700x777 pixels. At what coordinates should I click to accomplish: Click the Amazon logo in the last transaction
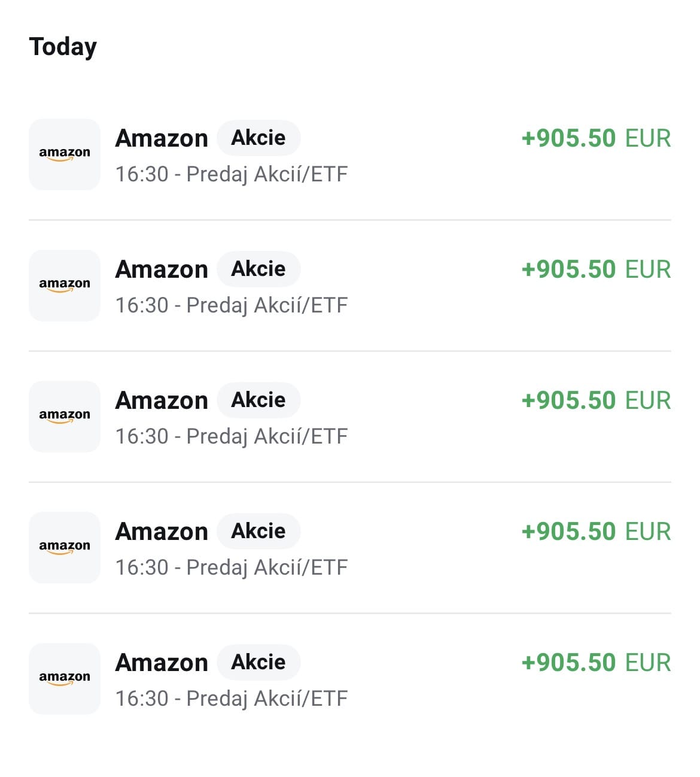pyautogui.click(x=65, y=679)
